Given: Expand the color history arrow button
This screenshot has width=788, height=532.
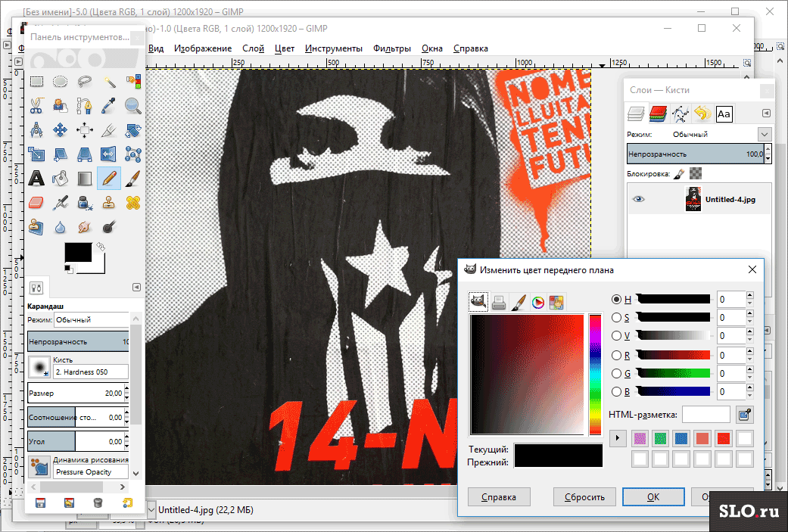Looking at the screenshot, I should pos(618,438).
